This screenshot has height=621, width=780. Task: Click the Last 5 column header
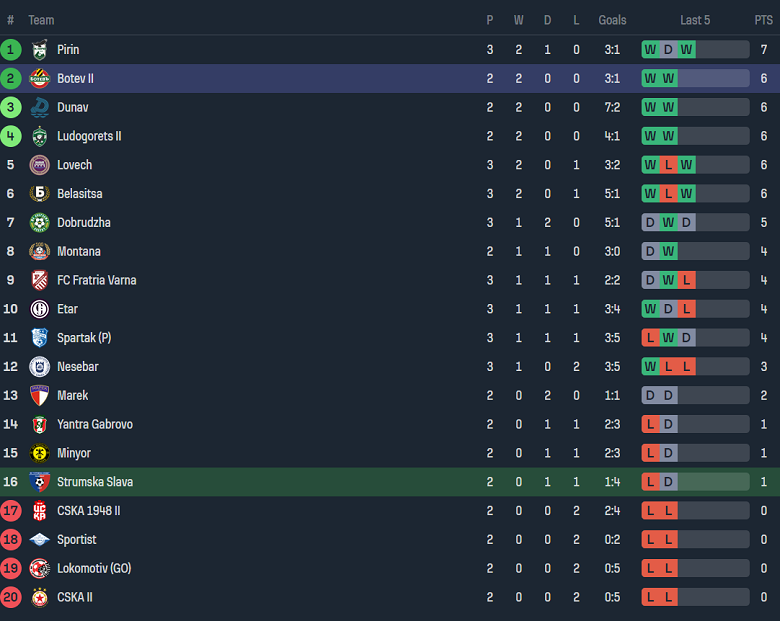[x=695, y=20]
